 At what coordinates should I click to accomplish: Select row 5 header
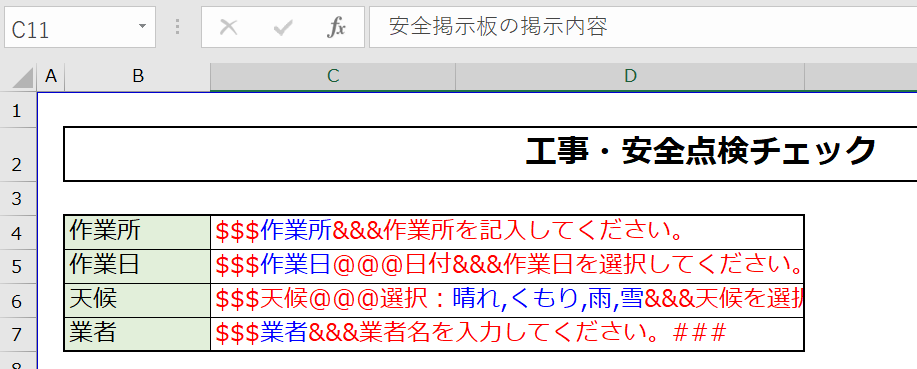coord(18,266)
